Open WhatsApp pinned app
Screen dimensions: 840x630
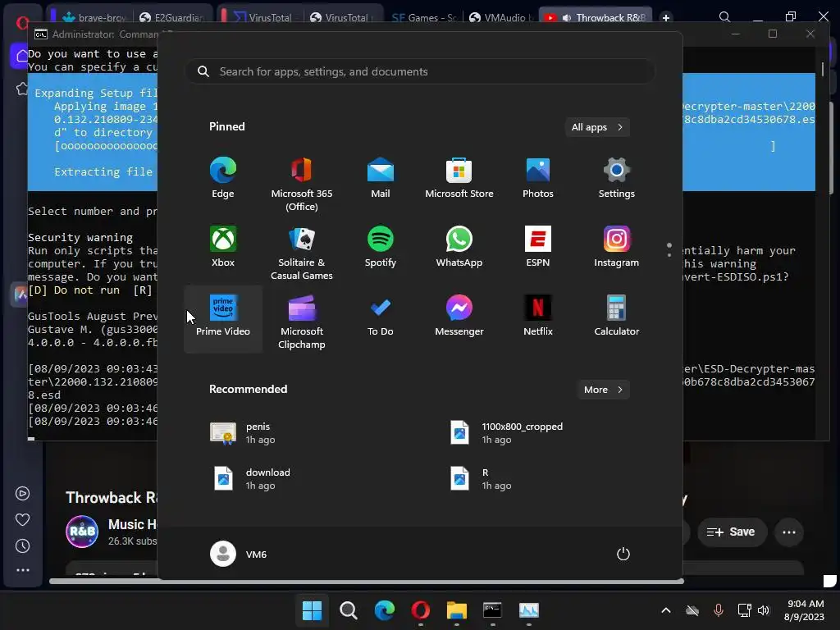[x=459, y=247]
